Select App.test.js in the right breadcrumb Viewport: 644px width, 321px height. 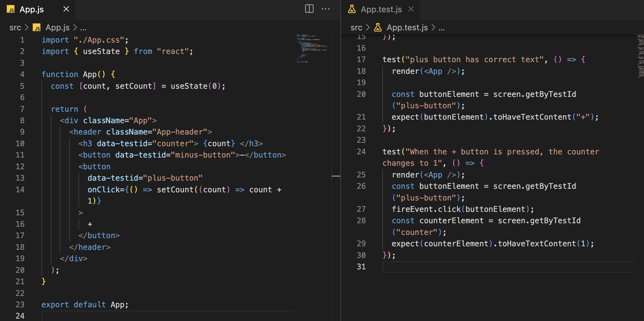[x=407, y=28]
